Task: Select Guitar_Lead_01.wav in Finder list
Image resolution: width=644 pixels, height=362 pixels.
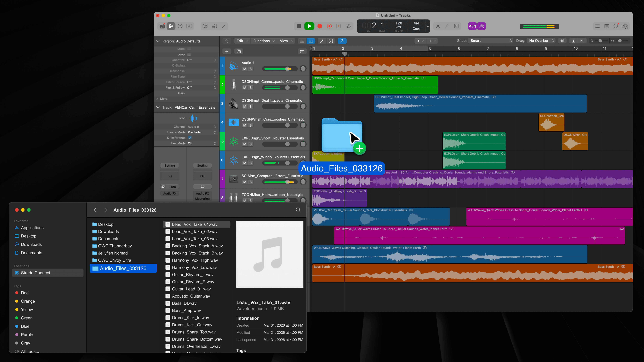Action: click(191, 289)
